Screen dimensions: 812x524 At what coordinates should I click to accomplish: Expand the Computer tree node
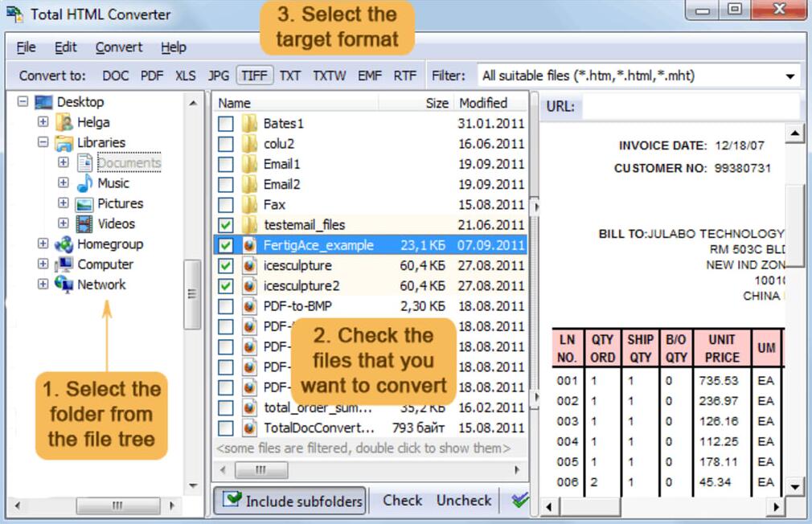43,264
